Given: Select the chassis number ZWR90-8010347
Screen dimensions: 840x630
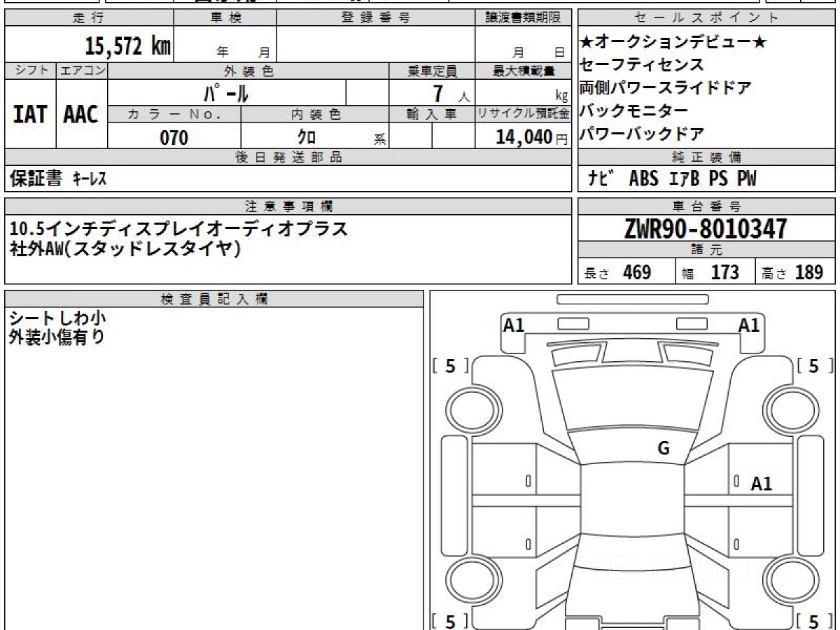Looking at the screenshot, I should (706, 229).
